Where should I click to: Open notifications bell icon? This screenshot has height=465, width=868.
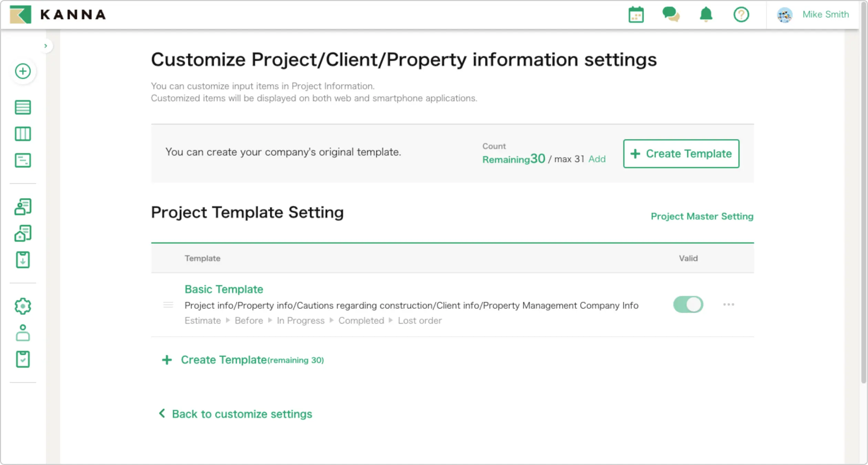pos(706,14)
